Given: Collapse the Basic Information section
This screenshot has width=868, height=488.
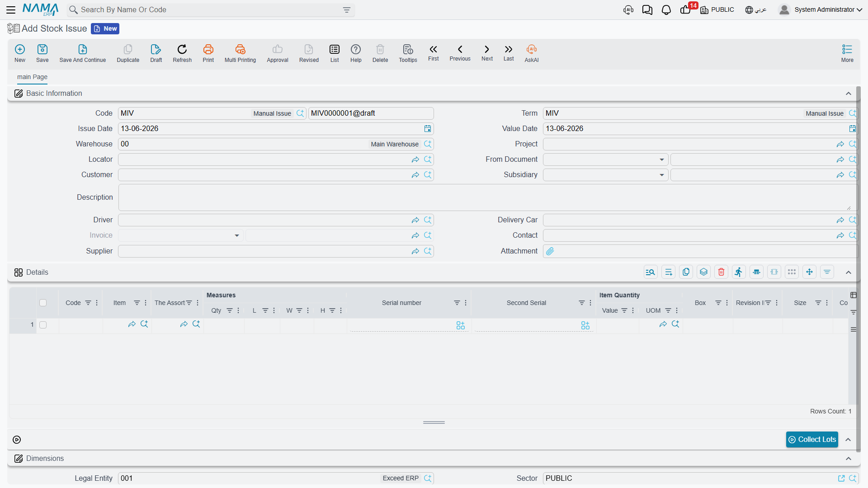Looking at the screenshot, I should [x=849, y=94].
